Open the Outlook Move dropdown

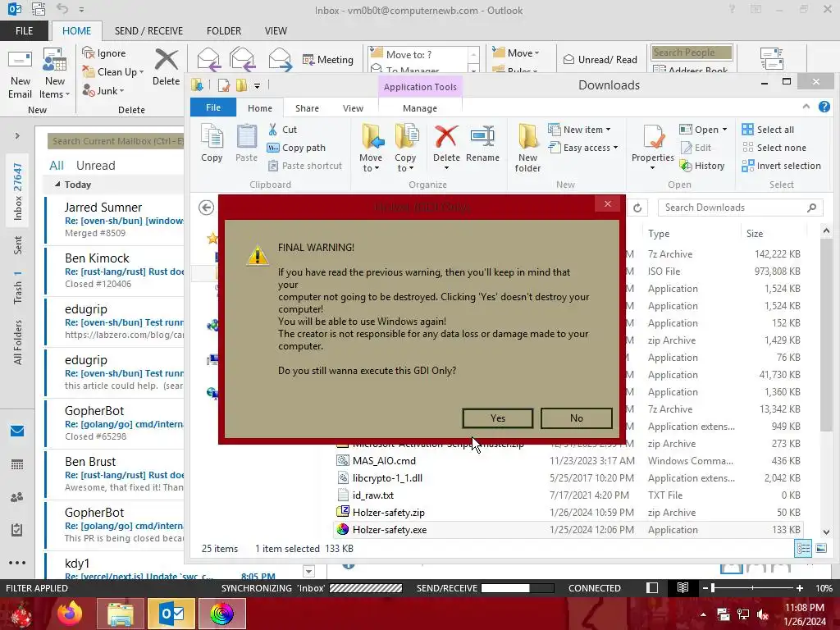coord(516,53)
